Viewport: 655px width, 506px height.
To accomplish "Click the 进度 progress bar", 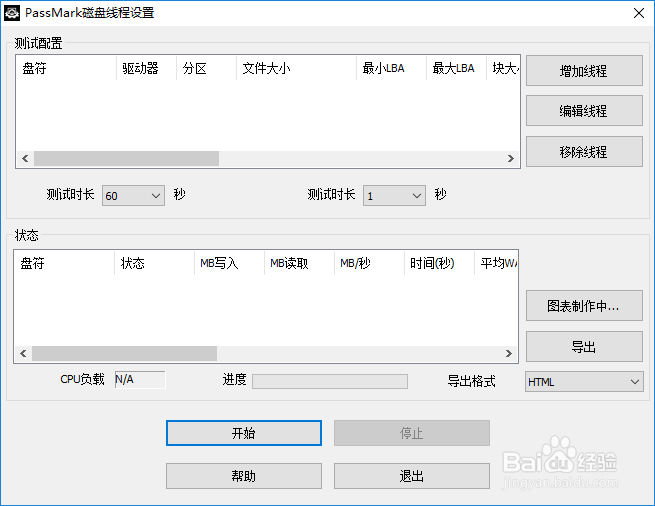I will point(330,381).
